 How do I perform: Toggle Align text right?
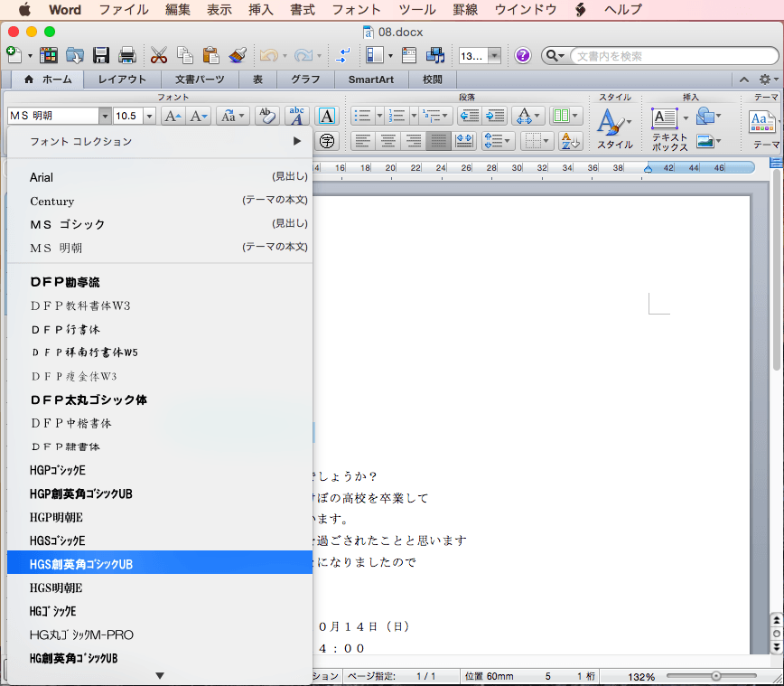coord(414,141)
